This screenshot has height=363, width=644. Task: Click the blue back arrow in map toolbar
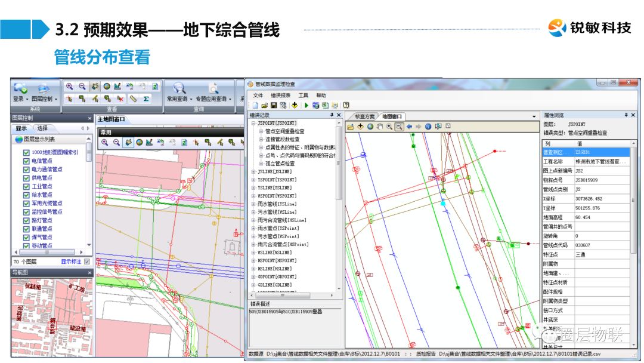(409, 127)
